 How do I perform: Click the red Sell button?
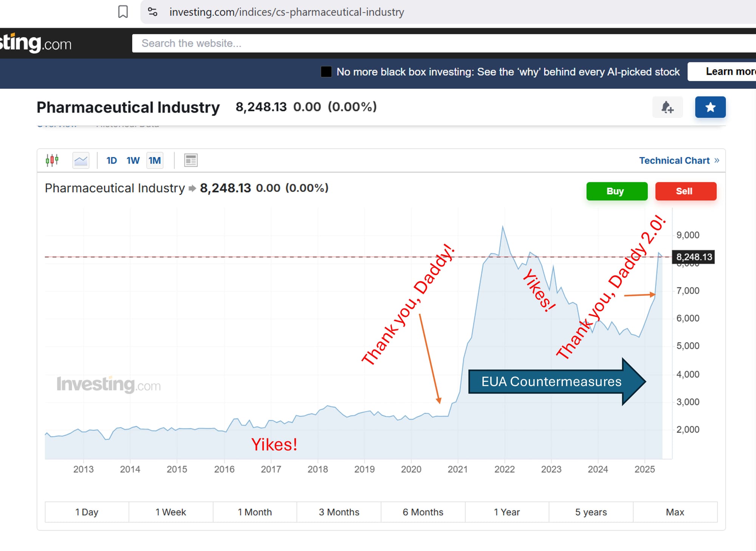[x=686, y=191]
